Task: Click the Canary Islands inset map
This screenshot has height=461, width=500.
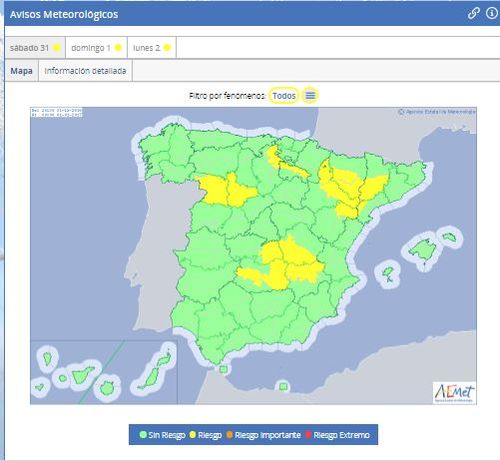Action: coord(104,372)
